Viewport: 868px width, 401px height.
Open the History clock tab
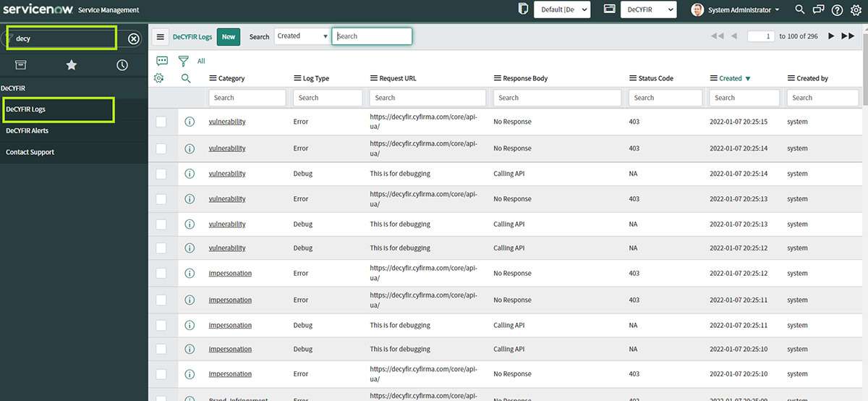[122, 65]
